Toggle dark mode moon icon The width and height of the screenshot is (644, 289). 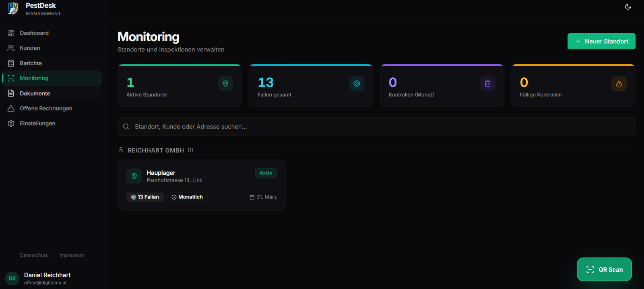[x=628, y=7]
